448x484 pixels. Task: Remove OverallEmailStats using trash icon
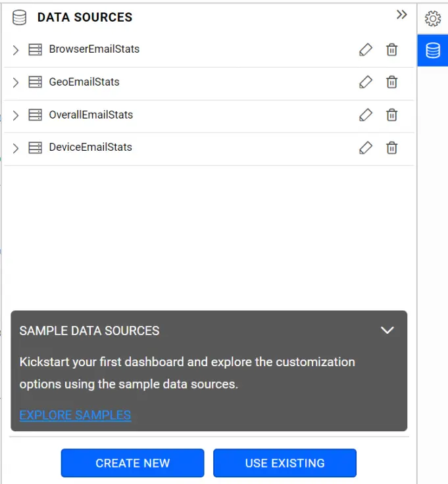(391, 115)
